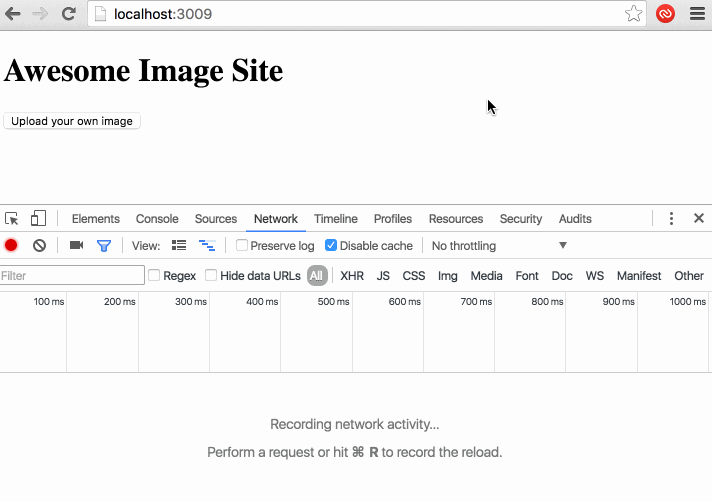Bookmark this page with the star icon
This screenshot has height=501, width=712.
[x=633, y=14]
